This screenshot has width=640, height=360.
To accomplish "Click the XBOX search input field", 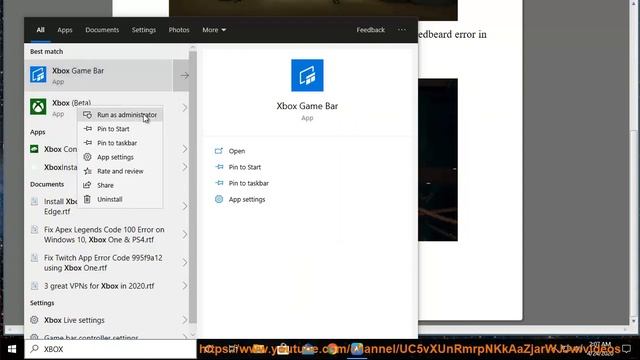I will coord(110,349).
